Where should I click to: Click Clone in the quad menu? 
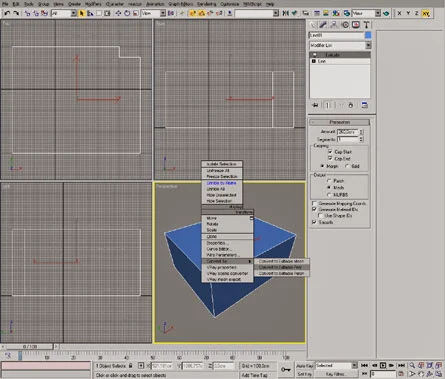tap(212, 236)
